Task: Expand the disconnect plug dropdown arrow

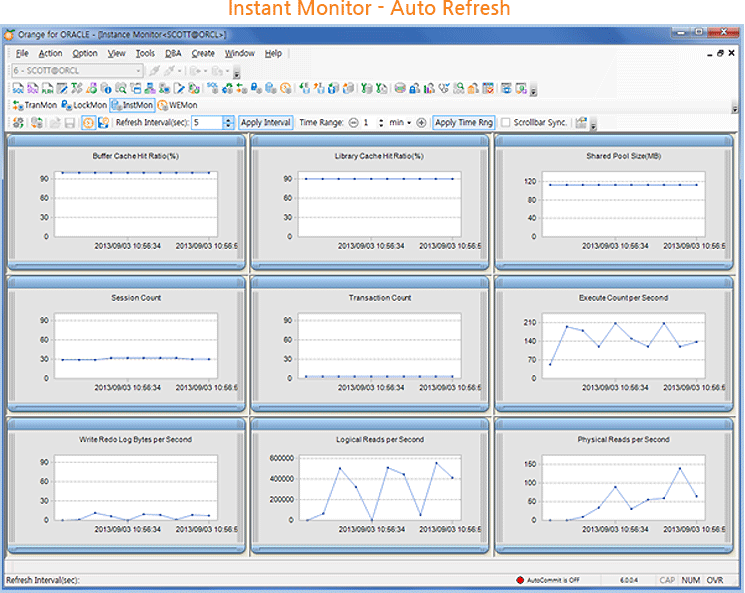Action: click(180, 71)
